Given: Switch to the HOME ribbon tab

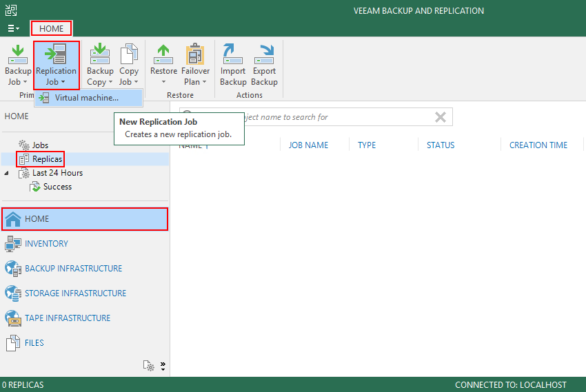Looking at the screenshot, I should tap(51, 28).
